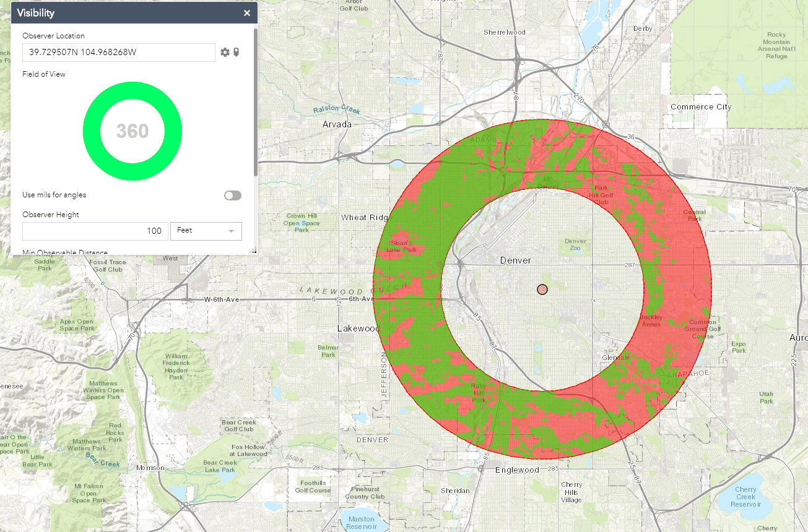Click the Use mils for angles label
808x532 pixels.
pos(54,195)
